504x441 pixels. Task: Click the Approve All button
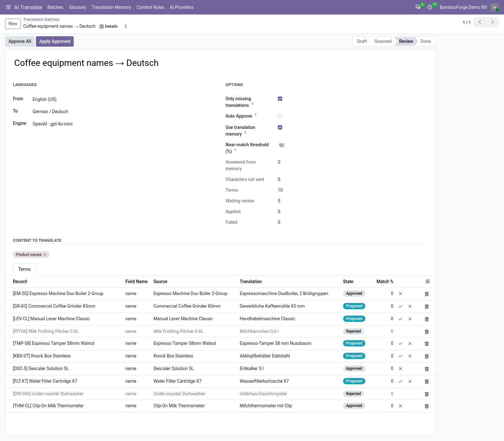(x=20, y=41)
